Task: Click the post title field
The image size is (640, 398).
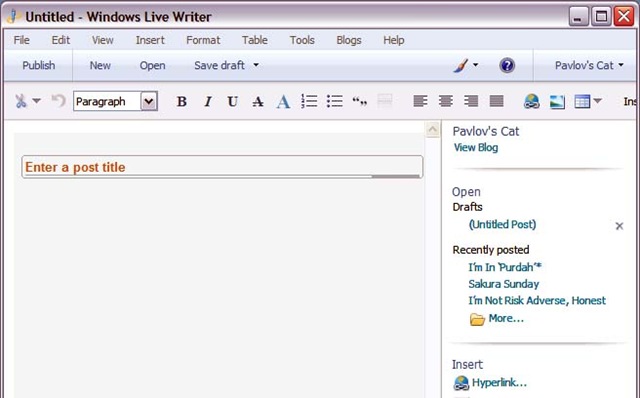Action: coord(222,167)
